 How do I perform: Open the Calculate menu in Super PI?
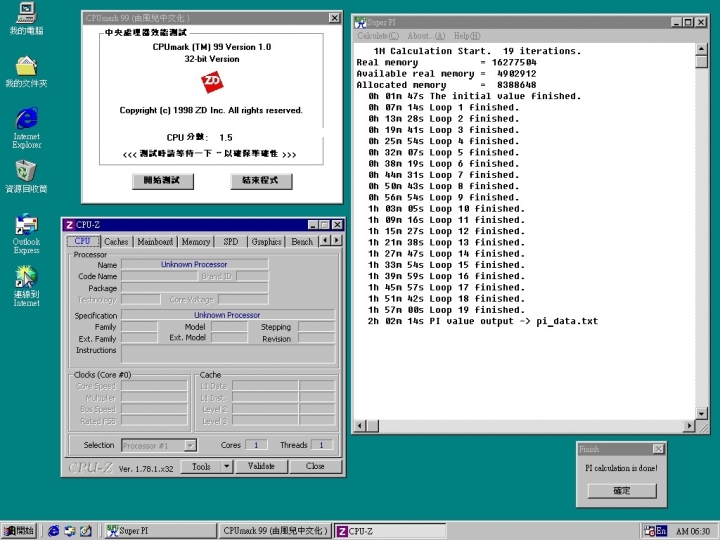(x=377, y=36)
